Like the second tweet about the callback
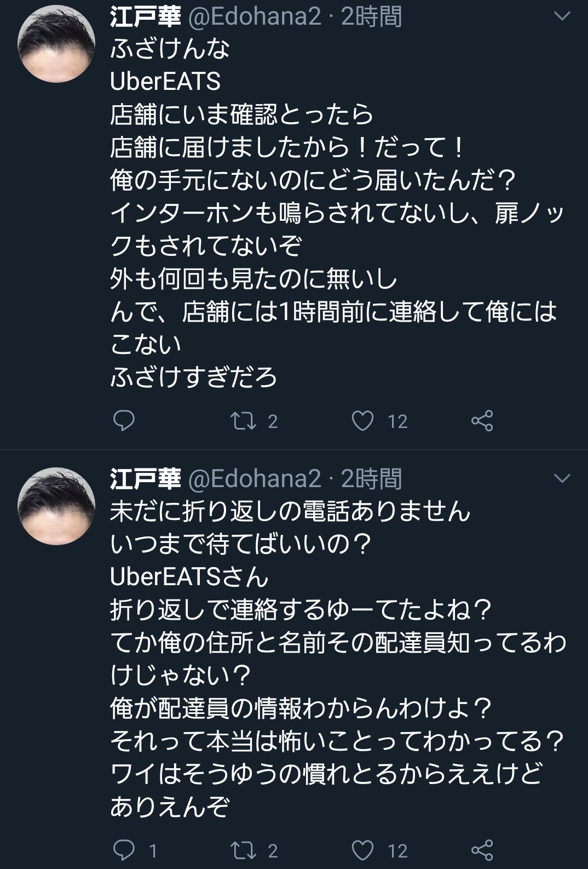Screen dimensions: 588x869 pyautogui.click(x=362, y=850)
